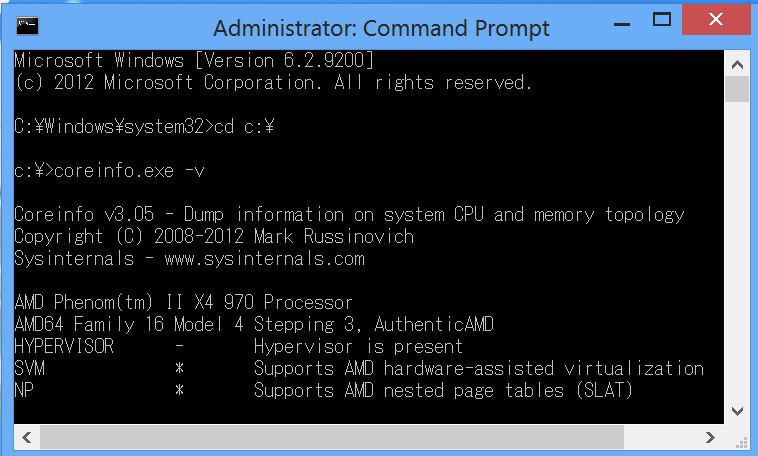Click the coreinfo.exe -v command text

[x=130, y=171]
